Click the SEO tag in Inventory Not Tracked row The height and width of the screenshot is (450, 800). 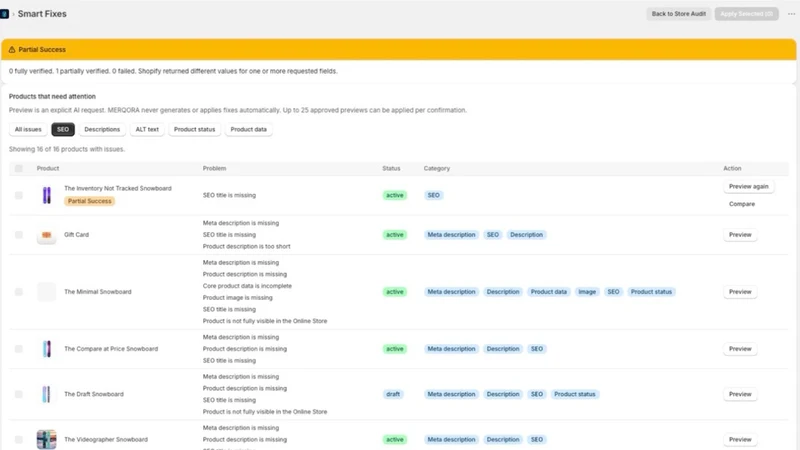click(x=433, y=195)
